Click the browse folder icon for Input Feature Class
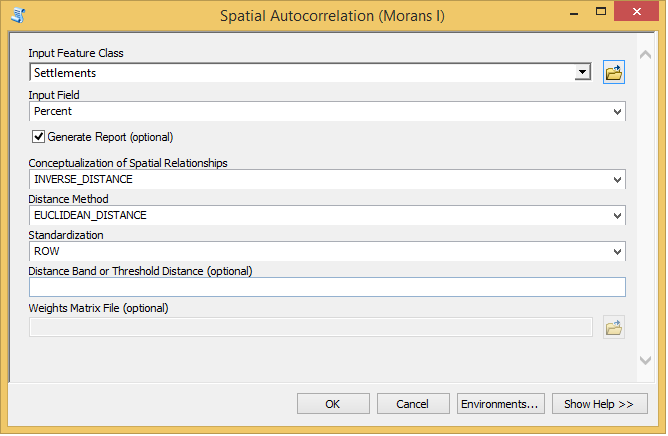 [x=614, y=72]
